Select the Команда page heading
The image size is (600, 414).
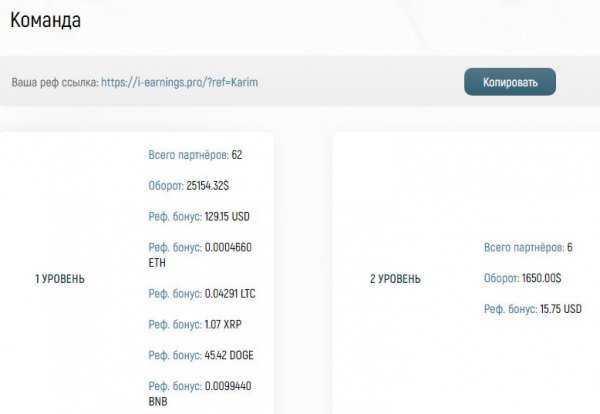tap(46, 20)
